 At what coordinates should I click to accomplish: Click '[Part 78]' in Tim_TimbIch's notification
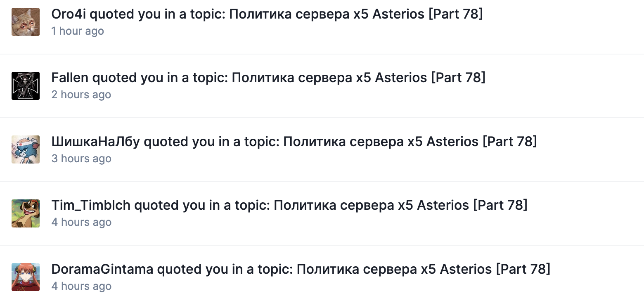(x=500, y=205)
